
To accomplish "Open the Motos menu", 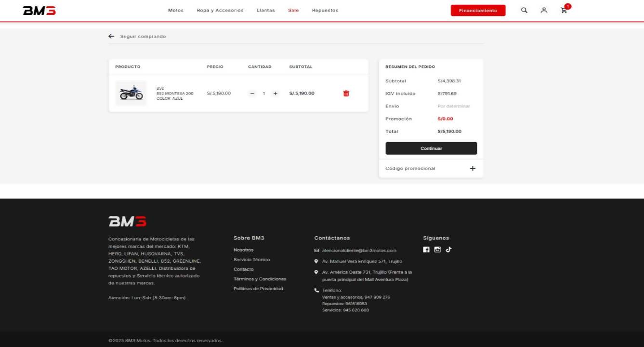I will click(176, 10).
